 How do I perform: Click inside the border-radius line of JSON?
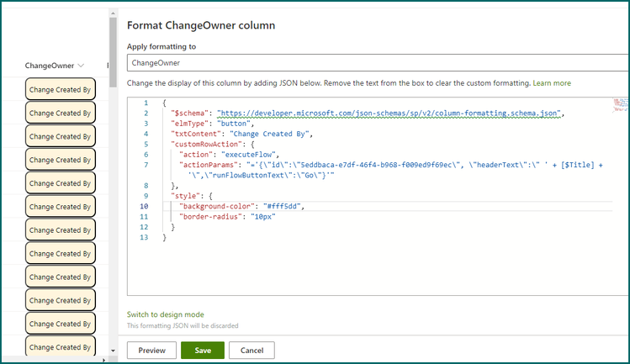click(227, 217)
